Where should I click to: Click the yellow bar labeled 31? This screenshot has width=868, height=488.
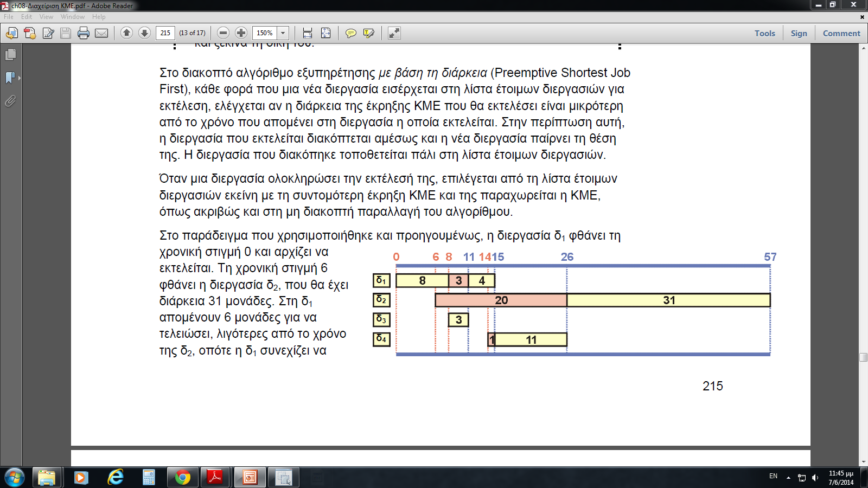pos(668,300)
